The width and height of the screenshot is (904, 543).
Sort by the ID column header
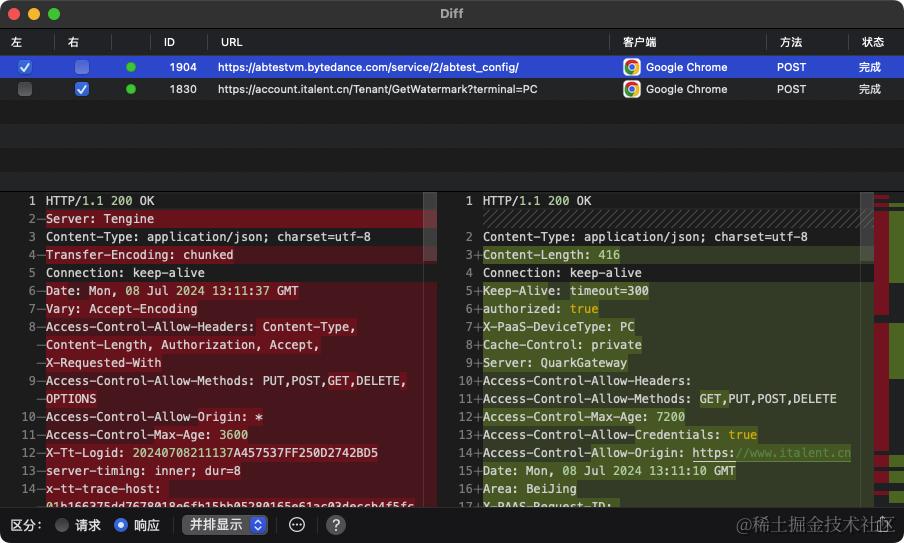pos(169,42)
